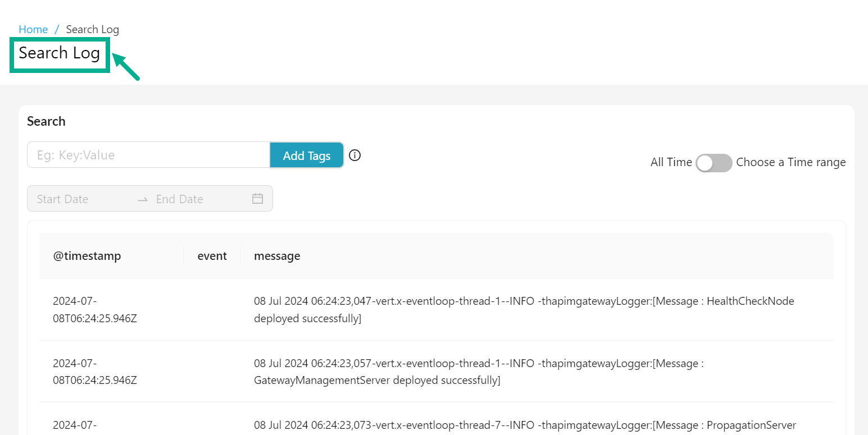Screen dimensions: 868x435
Task: Open the date range picker
Action: (150, 199)
